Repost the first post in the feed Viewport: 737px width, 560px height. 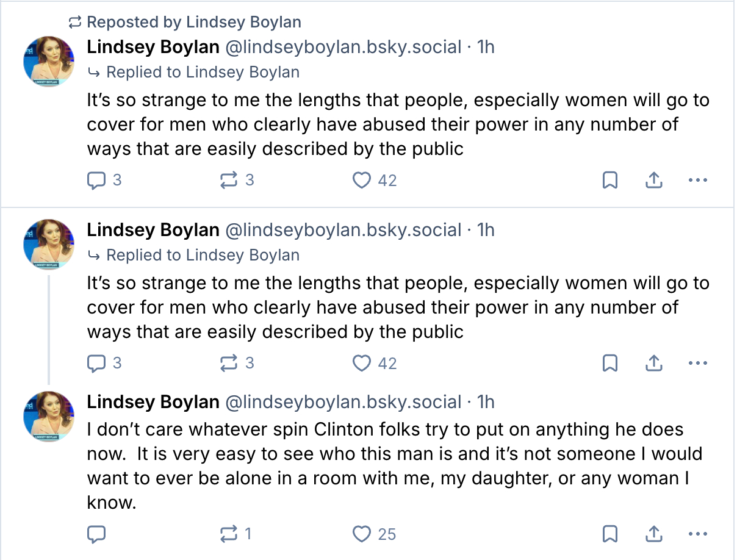[228, 180]
